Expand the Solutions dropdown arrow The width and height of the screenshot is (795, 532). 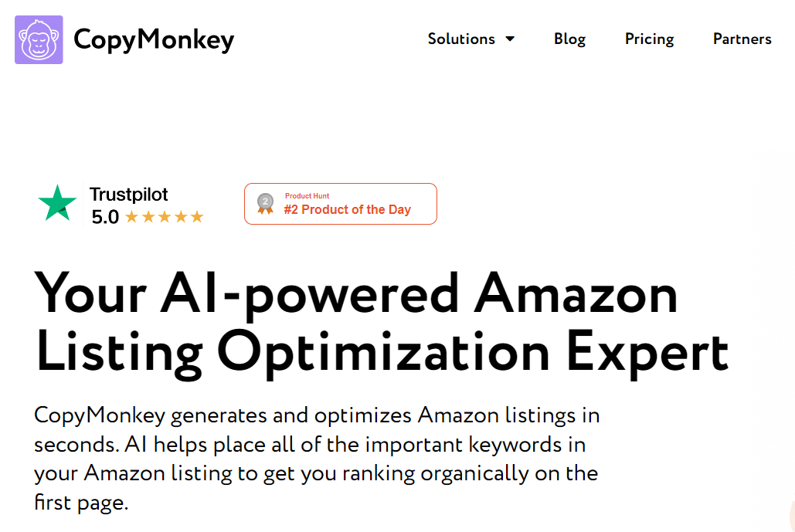point(510,39)
